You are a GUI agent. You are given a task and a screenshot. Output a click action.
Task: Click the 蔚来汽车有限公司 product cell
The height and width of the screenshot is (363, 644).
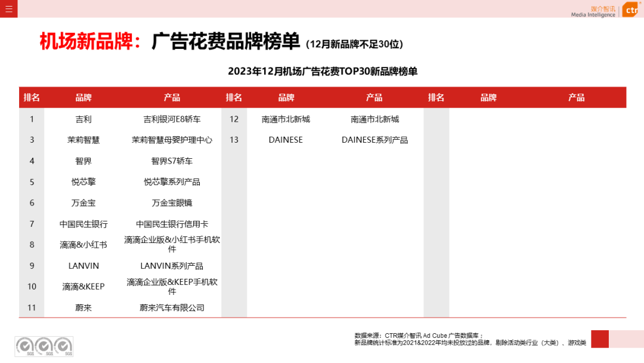tap(171, 307)
